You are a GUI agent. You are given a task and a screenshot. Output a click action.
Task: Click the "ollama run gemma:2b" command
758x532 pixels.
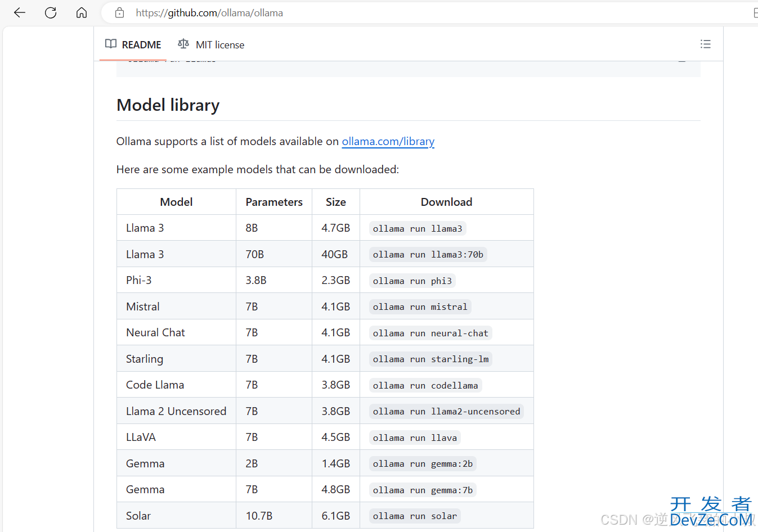[x=423, y=463]
